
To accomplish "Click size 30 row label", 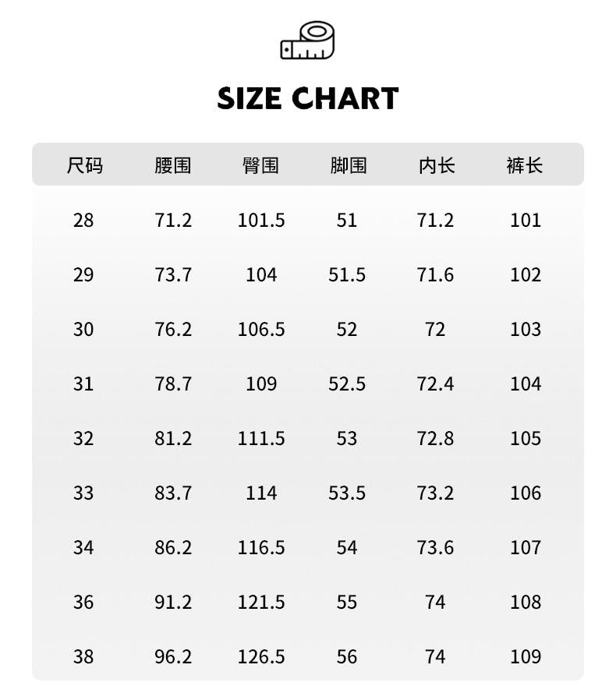I will [83, 330].
